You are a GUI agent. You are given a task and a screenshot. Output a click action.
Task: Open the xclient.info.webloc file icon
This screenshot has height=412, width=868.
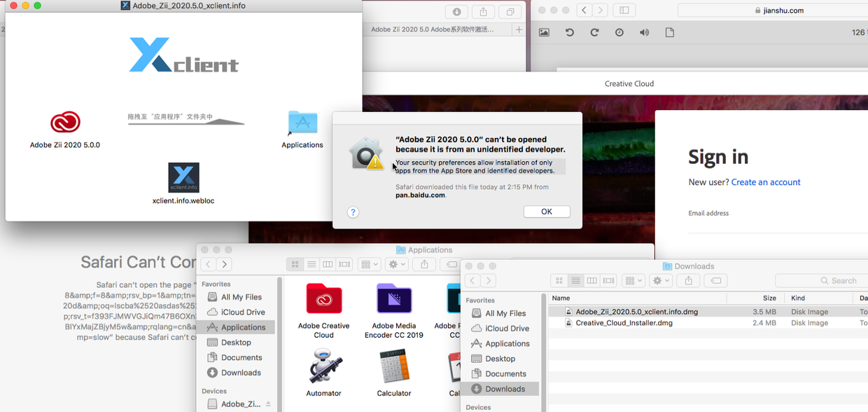[183, 178]
